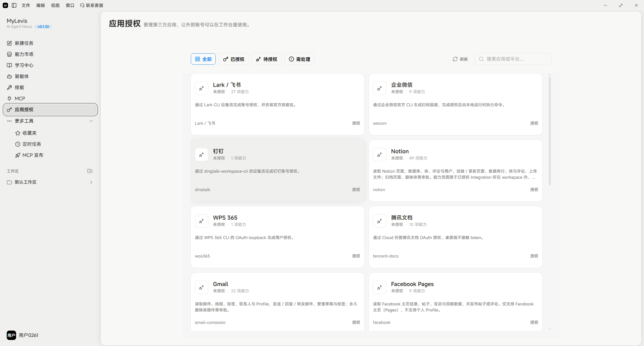Open 智能体 section
This screenshot has width=644, height=346.
point(50,76)
